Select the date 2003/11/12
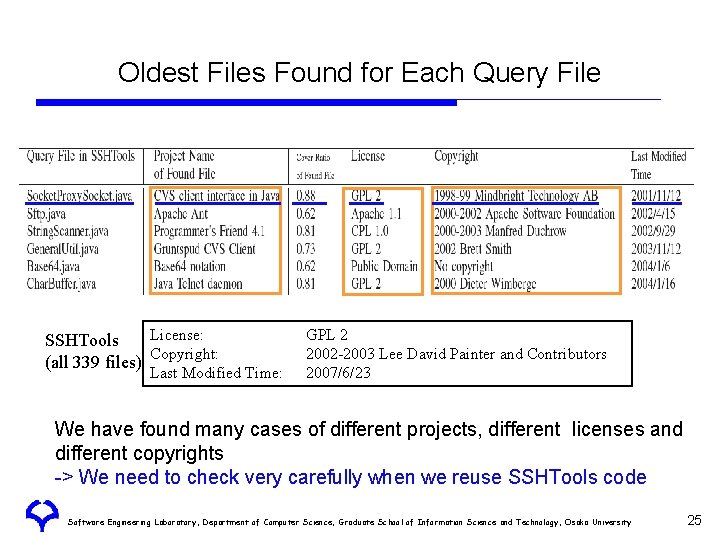 coord(656,249)
